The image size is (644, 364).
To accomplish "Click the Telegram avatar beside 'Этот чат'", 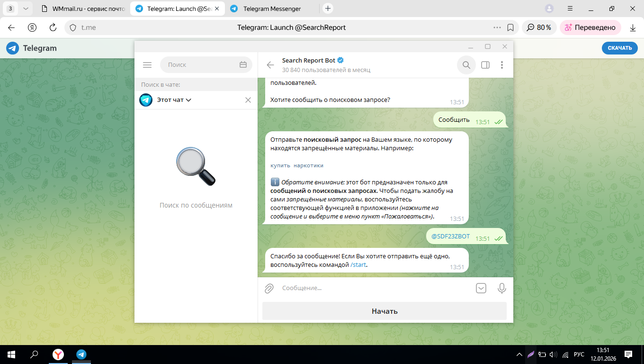I will pos(146,100).
